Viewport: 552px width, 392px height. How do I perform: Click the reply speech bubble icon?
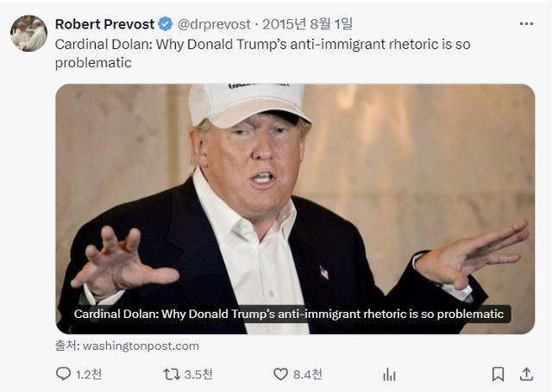tap(63, 374)
